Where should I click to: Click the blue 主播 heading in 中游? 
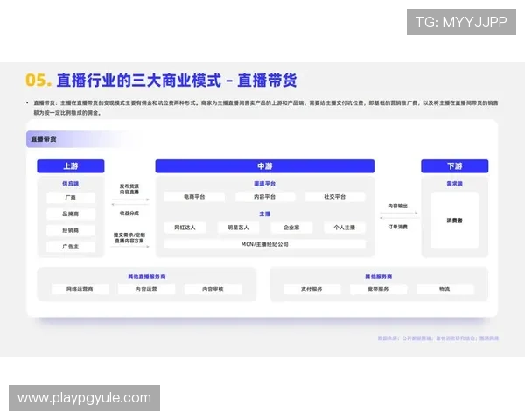point(264,213)
